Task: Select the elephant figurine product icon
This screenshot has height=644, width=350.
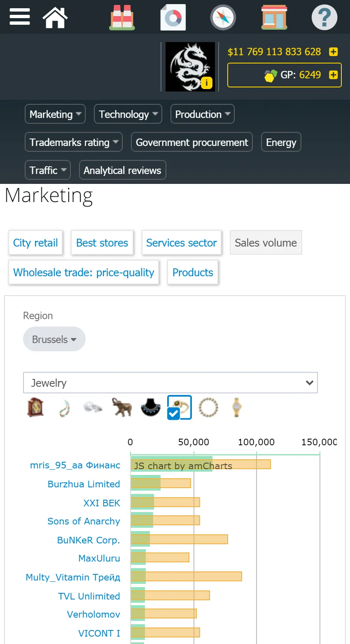Action: coord(121,407)
